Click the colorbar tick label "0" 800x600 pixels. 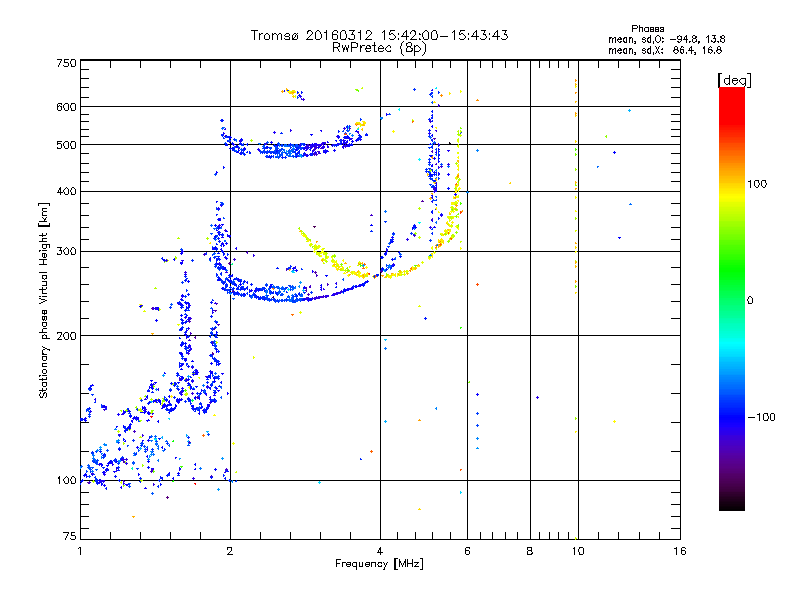tap(750, 300)
